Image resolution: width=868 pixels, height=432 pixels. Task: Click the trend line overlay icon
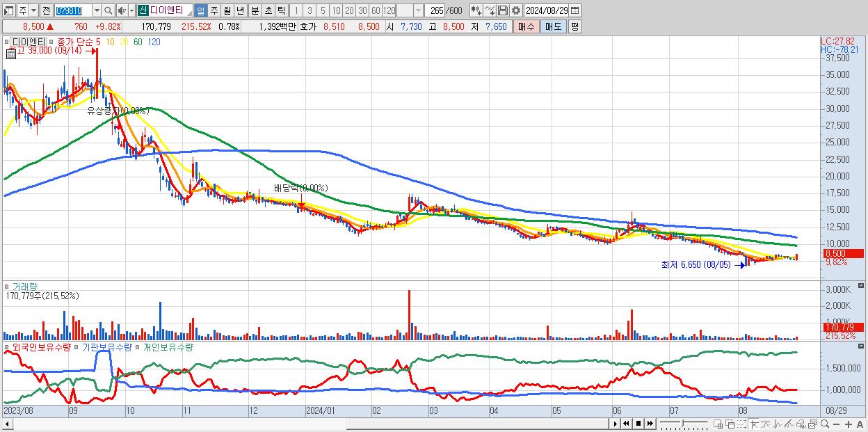pyautogui.click(x=766, y=424)
